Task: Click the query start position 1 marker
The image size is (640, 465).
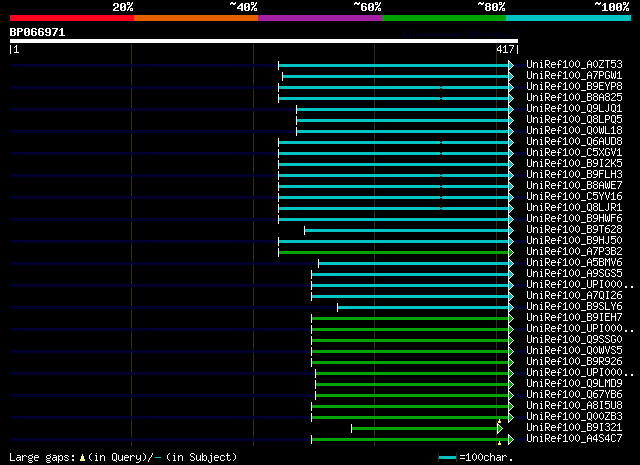Action: click(x=16, y=49)
